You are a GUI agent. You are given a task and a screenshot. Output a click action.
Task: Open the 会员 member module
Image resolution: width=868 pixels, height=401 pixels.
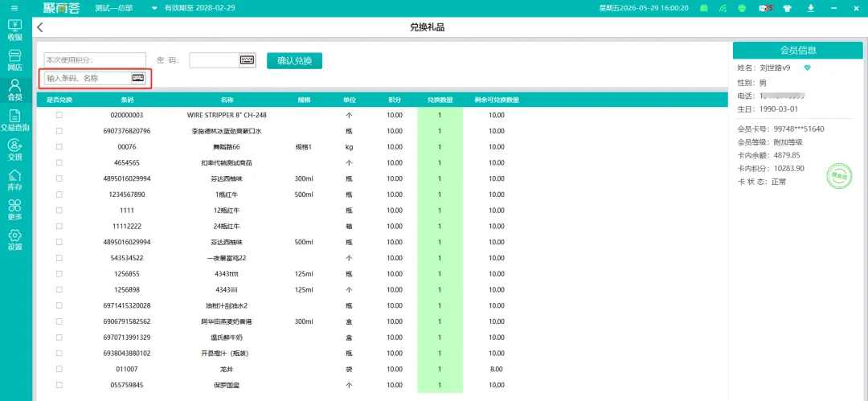pos(15,90)
